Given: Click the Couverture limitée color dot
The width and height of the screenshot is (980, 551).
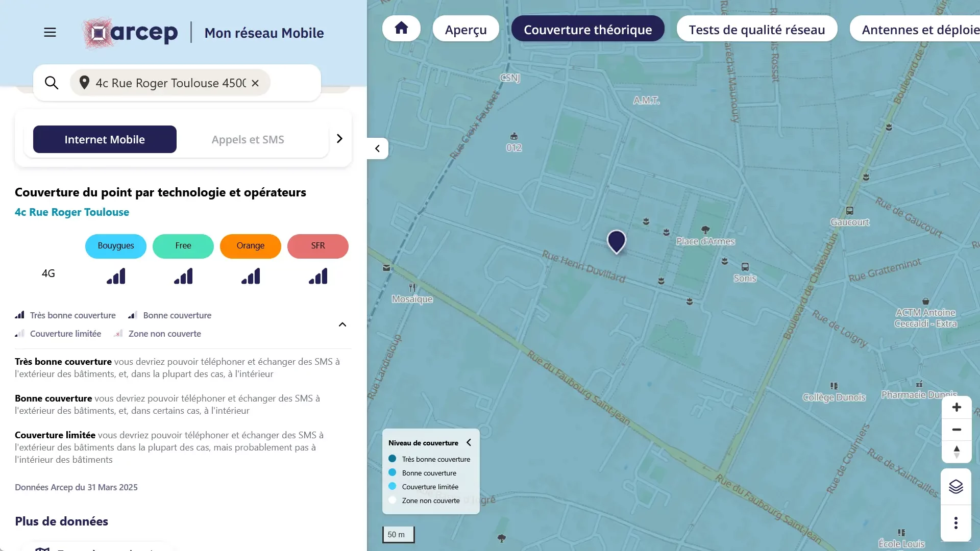Looking at the screenshot, I should pyautogui.click(x=393, y=486).
